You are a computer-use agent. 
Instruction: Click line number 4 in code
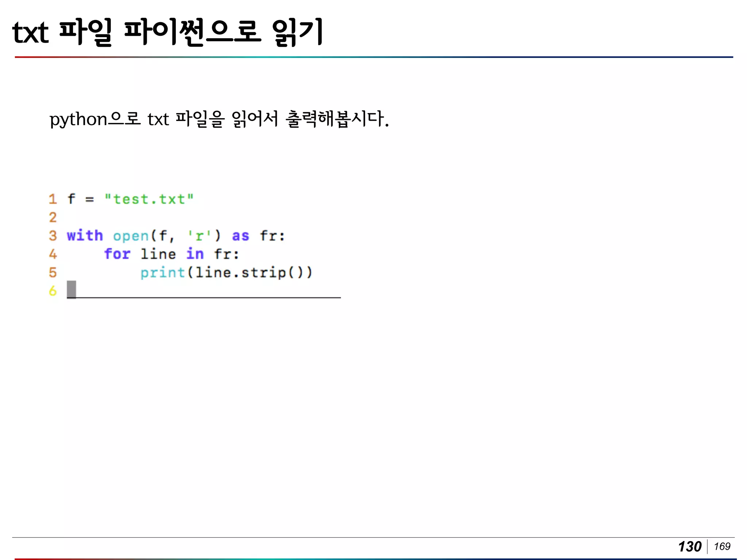point(53,254)
